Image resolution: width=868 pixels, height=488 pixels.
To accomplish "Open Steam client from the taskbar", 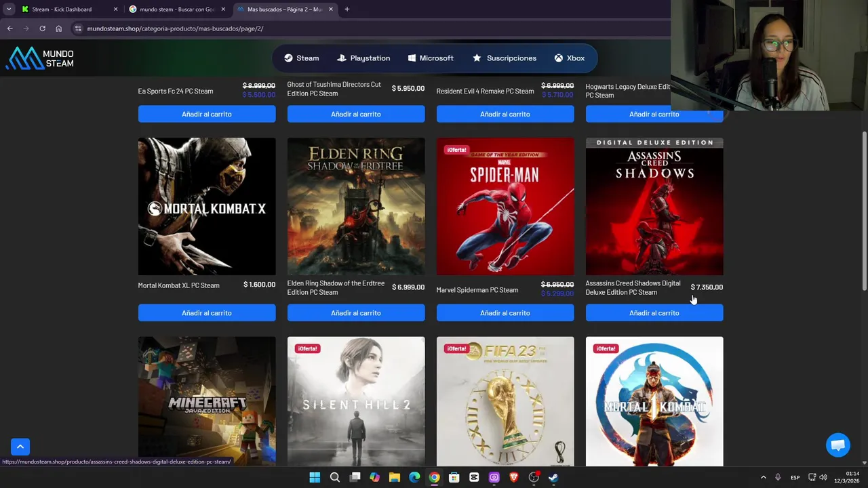I will pos(553,478).
